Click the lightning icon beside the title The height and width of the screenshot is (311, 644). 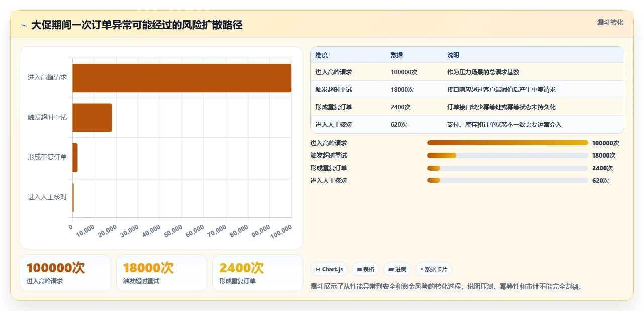24,25
